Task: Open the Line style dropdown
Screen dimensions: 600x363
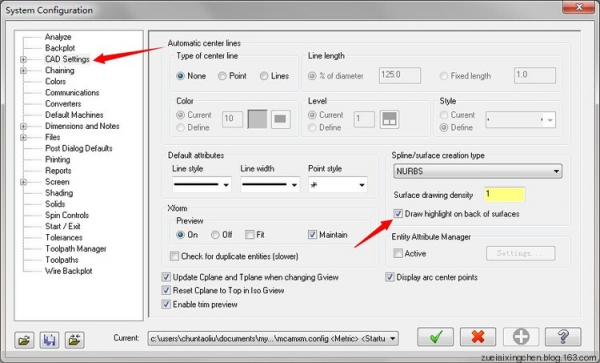Action: click(x=202, y=185)
